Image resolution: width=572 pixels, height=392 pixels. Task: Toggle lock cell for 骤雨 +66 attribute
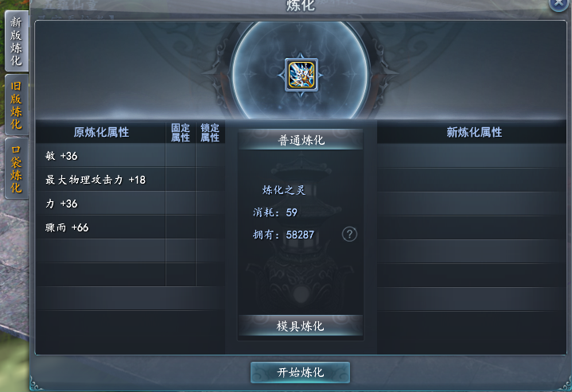pyautogui.click(x=210, y=227)
